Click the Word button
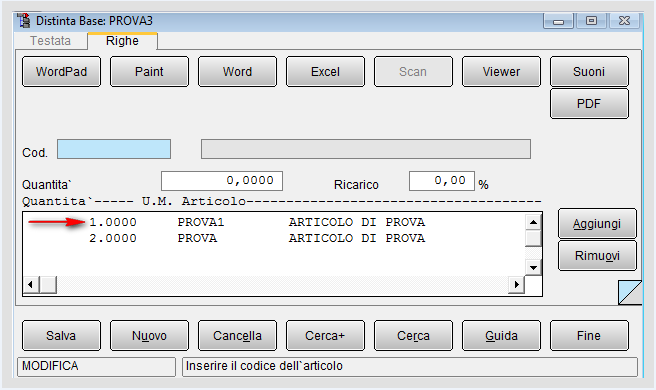Image resolution: width=656 pixels, height=390 pixels. [237, 72]
